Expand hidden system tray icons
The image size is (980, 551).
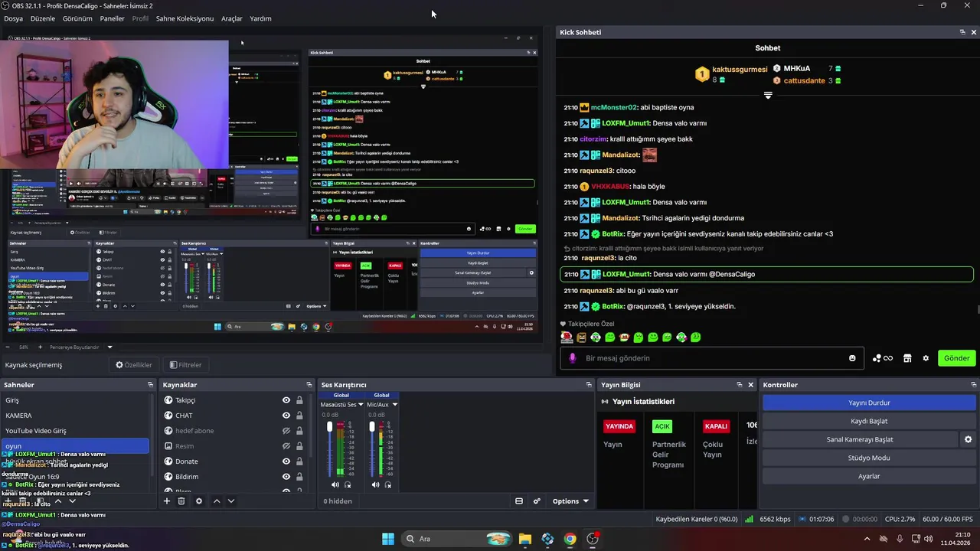click(x=867, y=539)
